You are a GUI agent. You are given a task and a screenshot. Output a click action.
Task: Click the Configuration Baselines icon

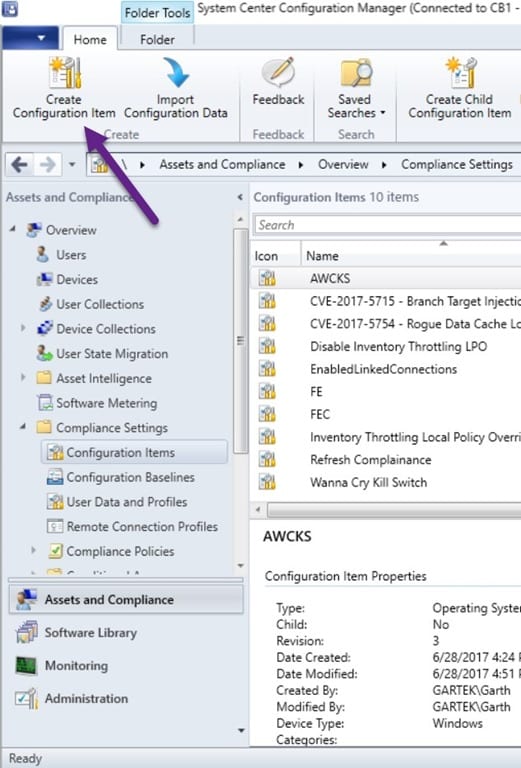coord(55,477)
